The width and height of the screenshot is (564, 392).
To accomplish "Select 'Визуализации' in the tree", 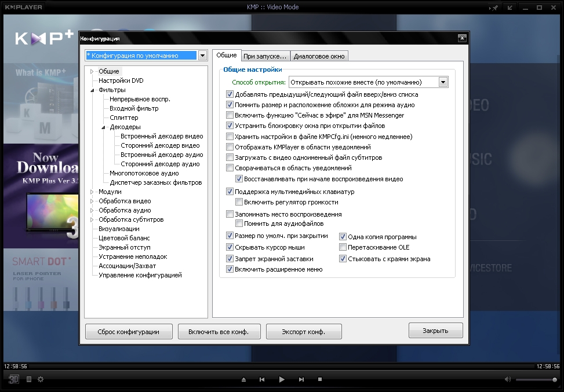I will tap(119, 229).
